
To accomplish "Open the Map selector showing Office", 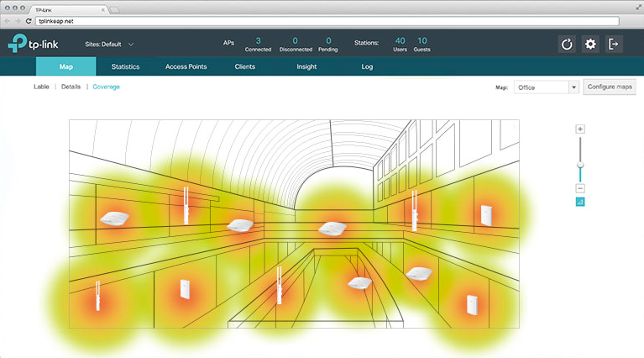I will click(x=547, y=87).
